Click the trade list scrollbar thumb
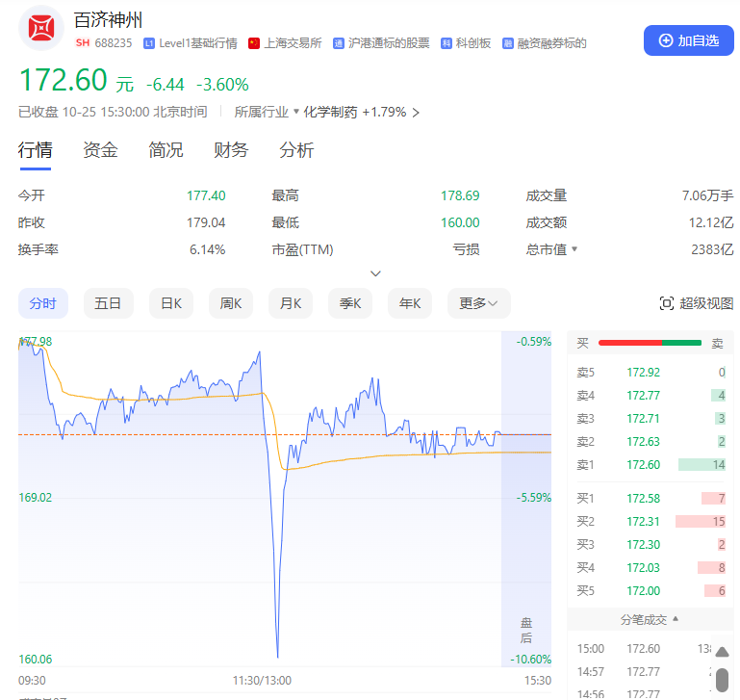The image size is (740, 700). point(722,680)
